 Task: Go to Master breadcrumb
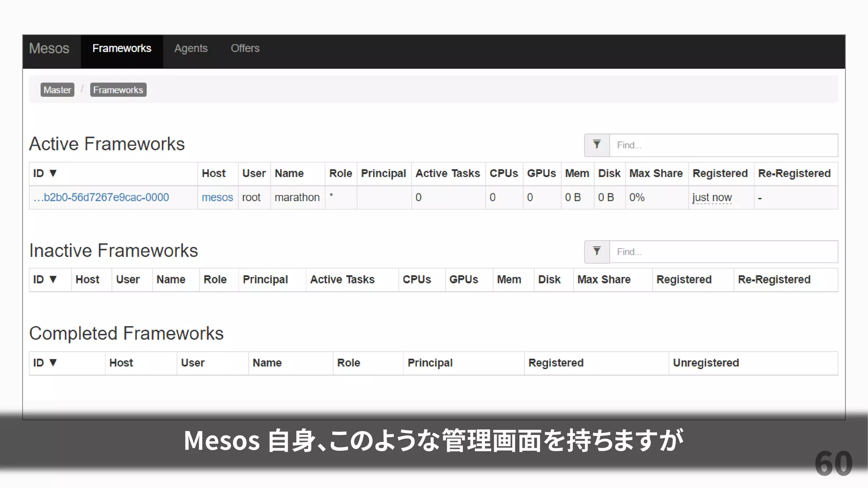[x=57, y=90]
